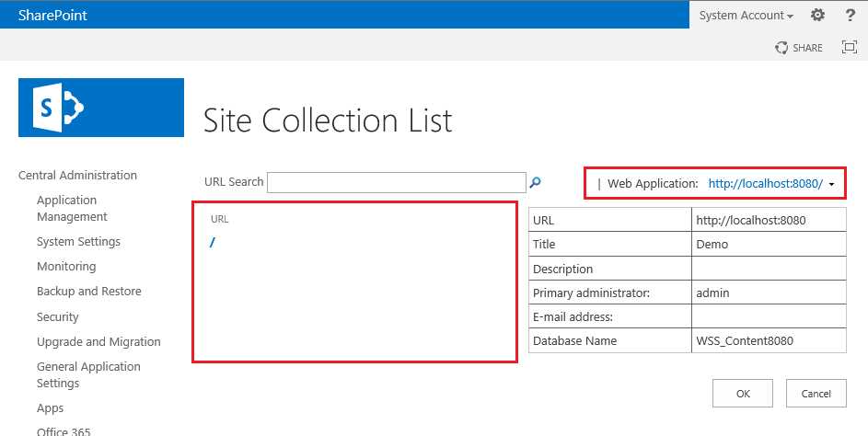Click inside the URL Search field

(397, 183)
